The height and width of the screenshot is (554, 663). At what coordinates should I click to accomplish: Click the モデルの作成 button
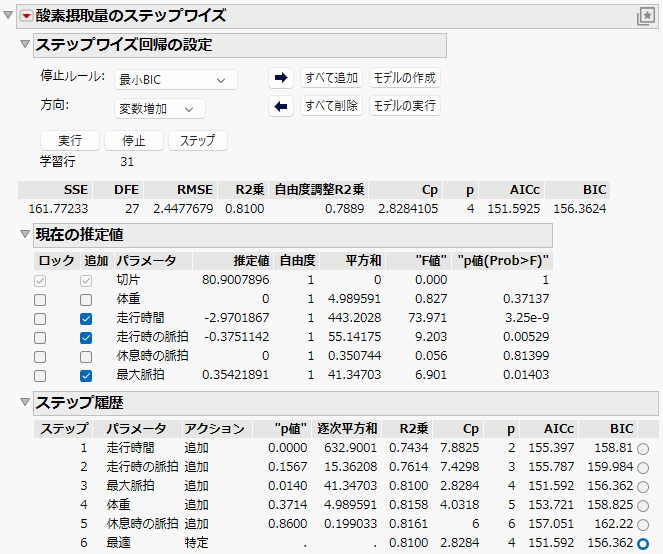(405, 78)
